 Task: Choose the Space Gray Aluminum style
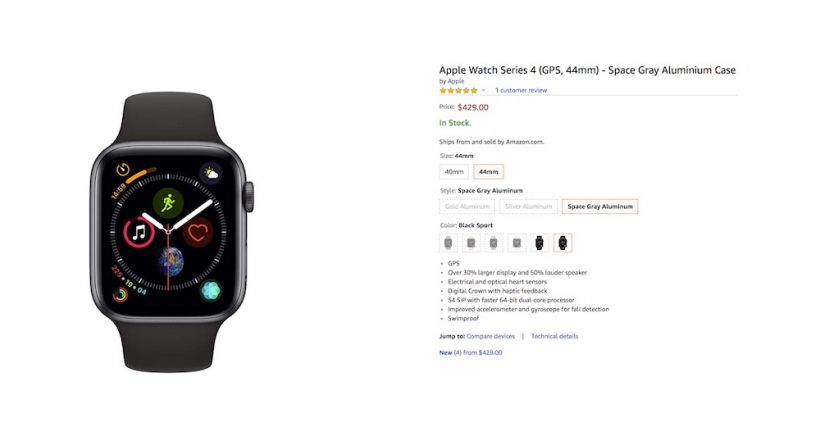(600, 207)
